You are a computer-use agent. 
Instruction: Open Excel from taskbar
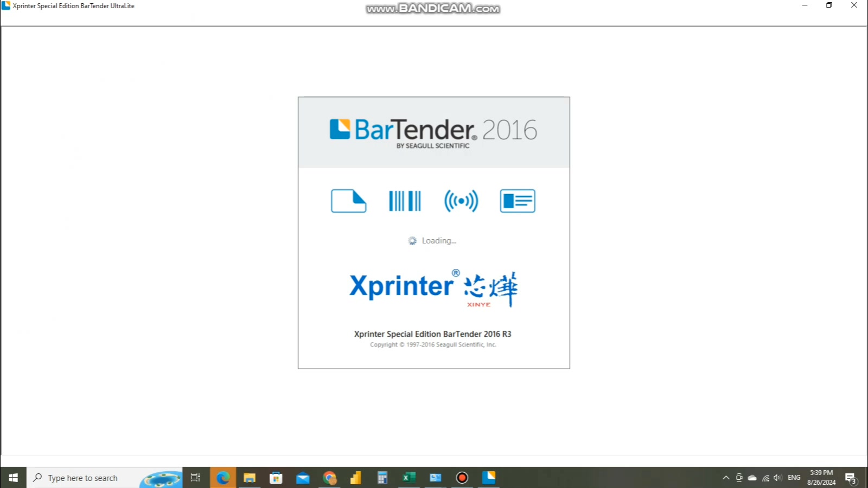pos(409,478)
